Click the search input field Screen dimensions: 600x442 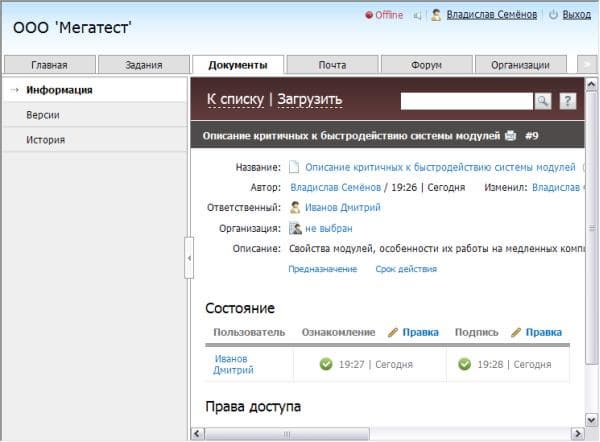(466, 101)
